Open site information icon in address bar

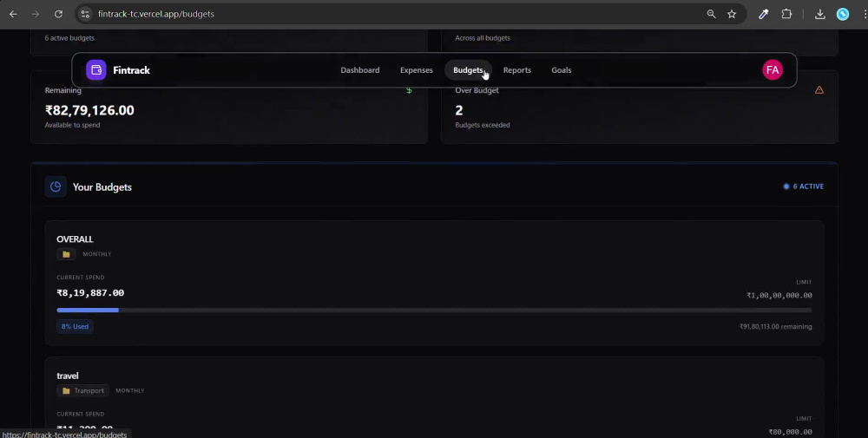pos(85,14)
